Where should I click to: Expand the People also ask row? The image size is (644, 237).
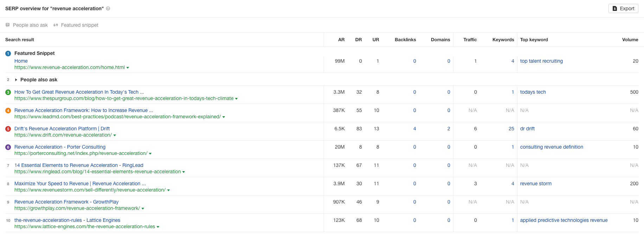[16, 80]
